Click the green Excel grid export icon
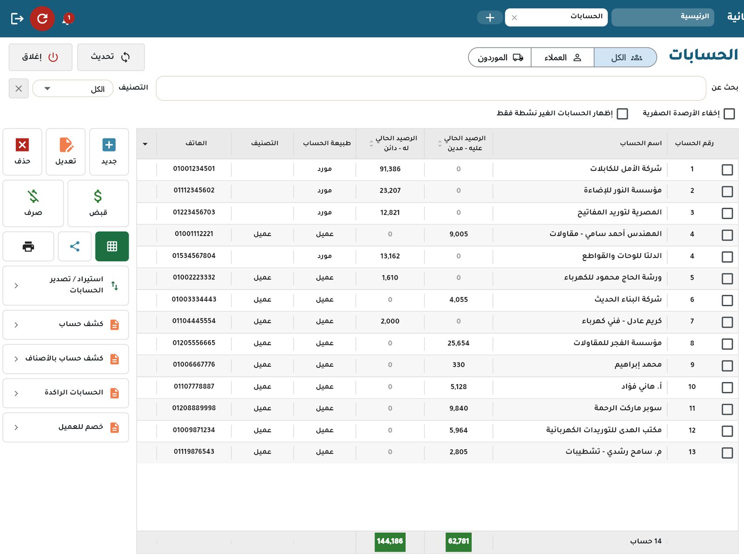The image size is (744, 560). 112,246
